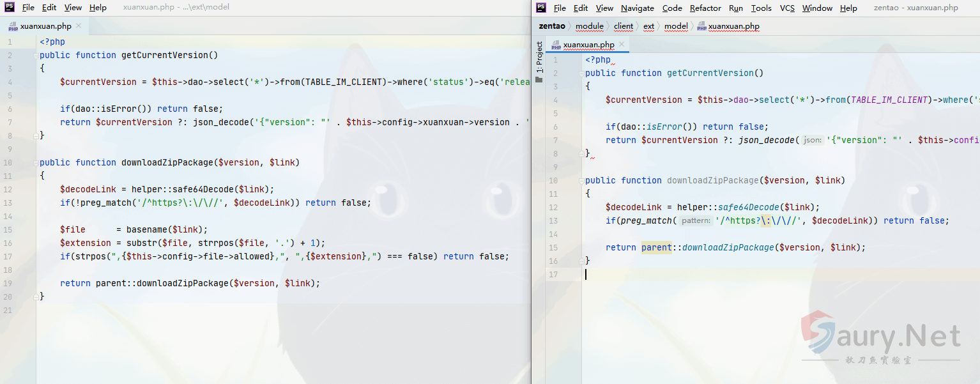This screenshot has width=980, height=384.
Task: Open Navigate menu in right window
Action: pyautogui.click(x=637, y=8)
